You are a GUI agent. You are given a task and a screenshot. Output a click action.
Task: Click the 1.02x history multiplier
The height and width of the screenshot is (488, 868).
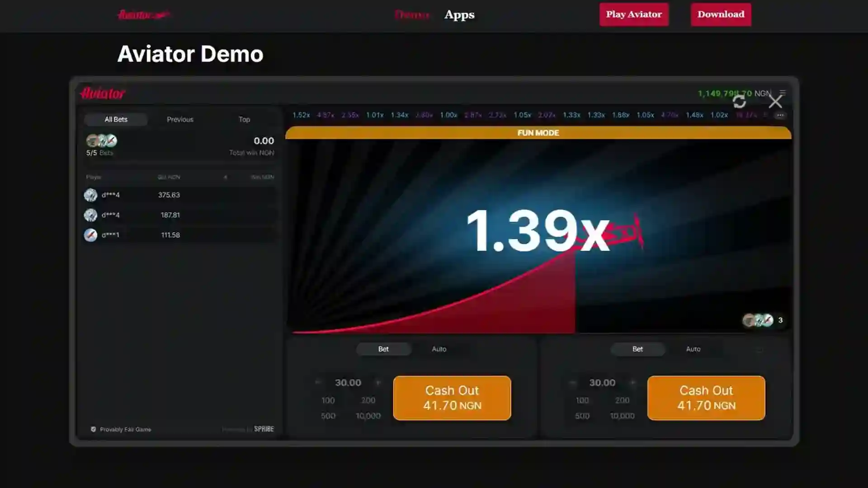coord(719,115)
